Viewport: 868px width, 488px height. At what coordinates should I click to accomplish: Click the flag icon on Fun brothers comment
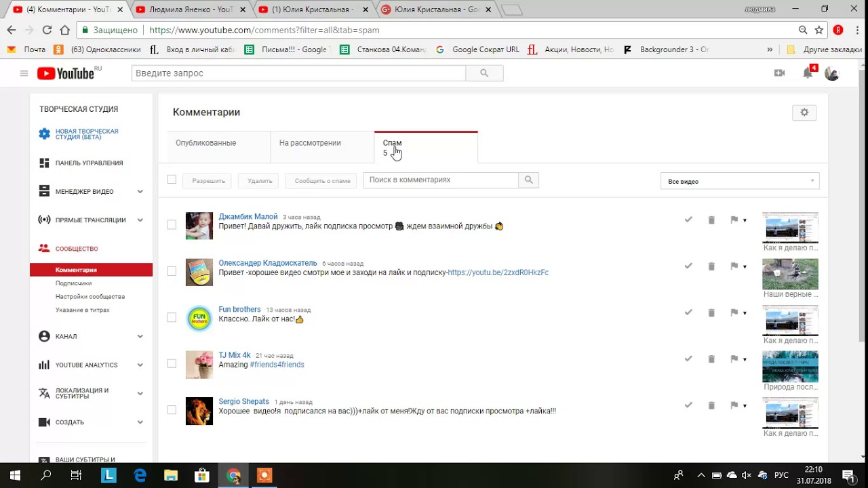(734, 312)
